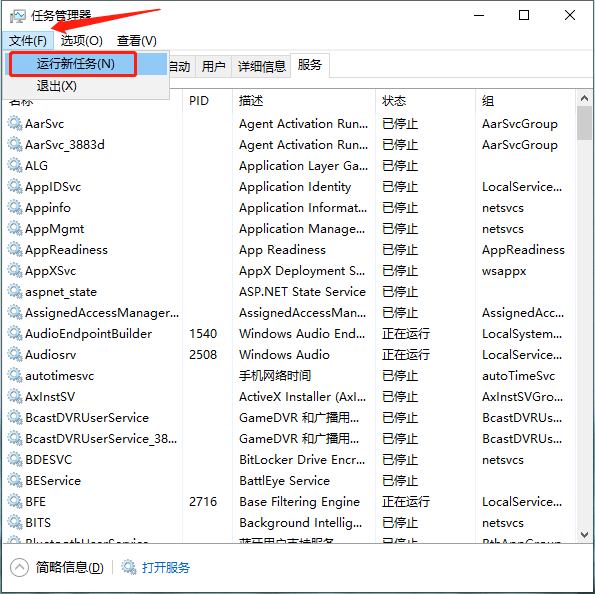The image size is (595, 594).
Task: Click the service icon for AudioEndpointBuilder
Action: point(15,333)
